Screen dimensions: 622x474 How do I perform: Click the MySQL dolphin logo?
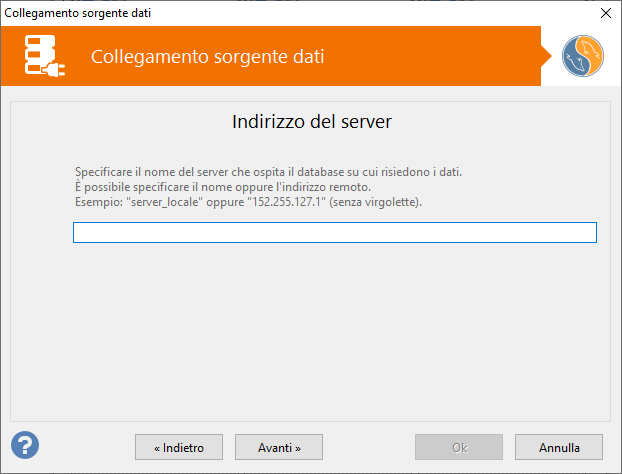click(x=581, y=57)
